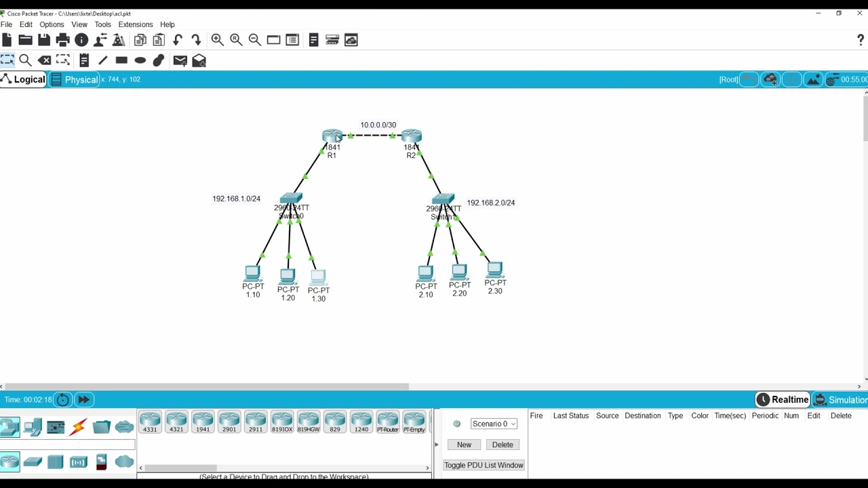Draw a rectangle shape

(x=121, y=60)
